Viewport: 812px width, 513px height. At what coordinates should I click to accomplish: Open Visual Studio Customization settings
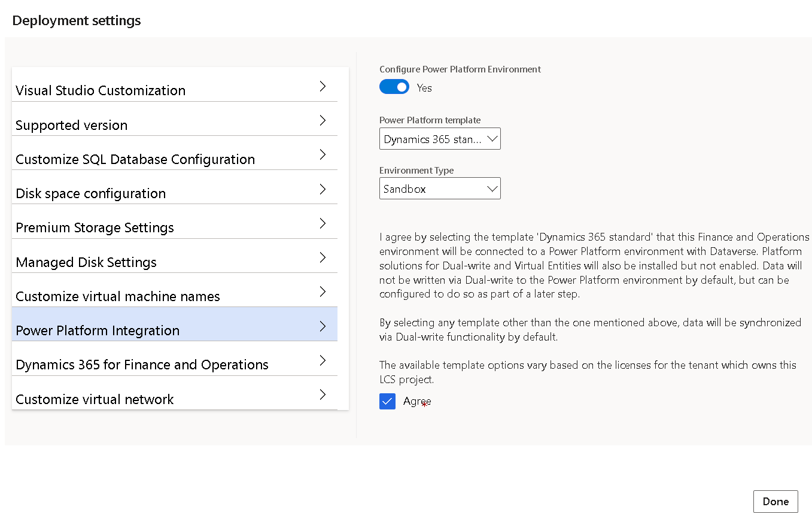click(x=174, y=84)
